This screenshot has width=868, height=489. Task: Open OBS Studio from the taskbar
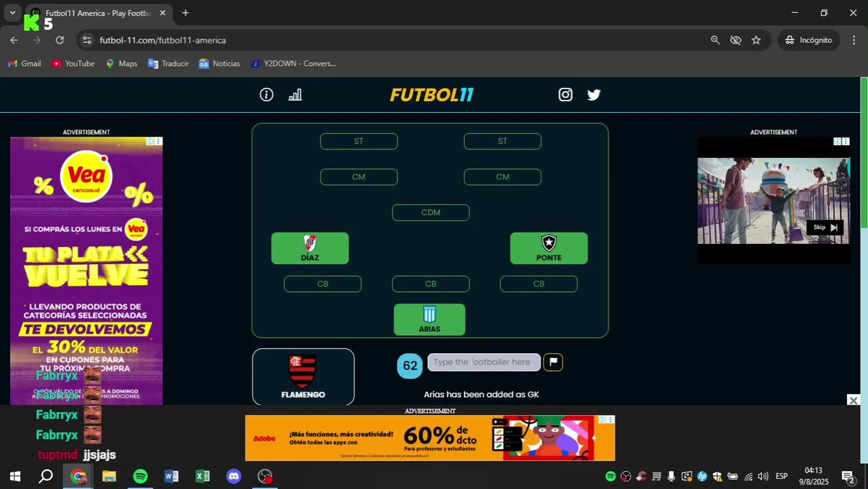pyautogui.click(x=265, y=476)
